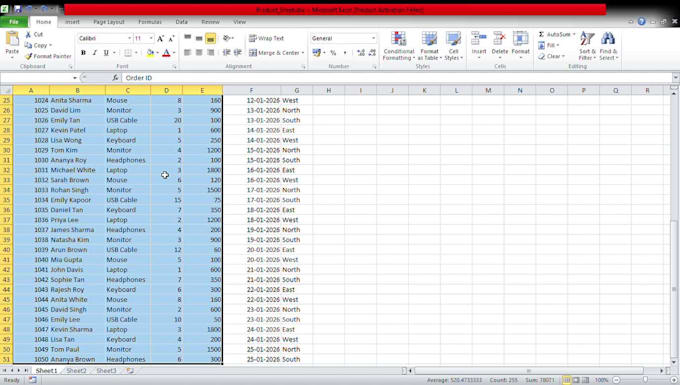Apply Comma Style

(345, 52)
